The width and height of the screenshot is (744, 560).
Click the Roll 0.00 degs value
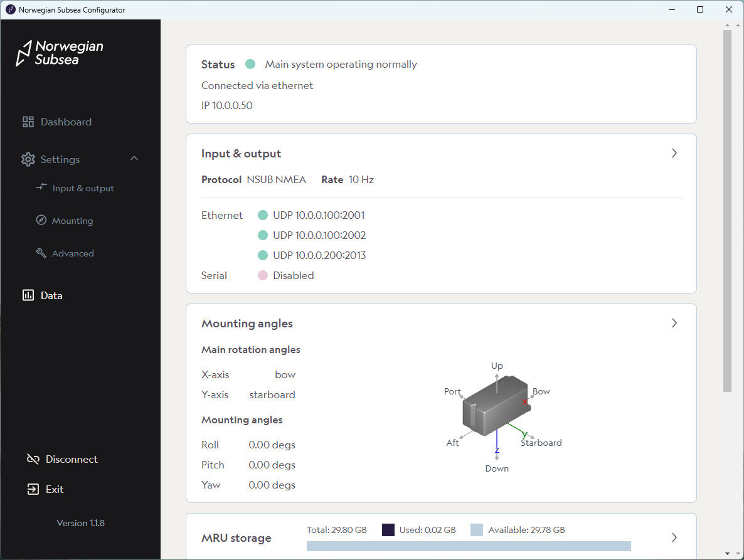click(x=272, y=445)
